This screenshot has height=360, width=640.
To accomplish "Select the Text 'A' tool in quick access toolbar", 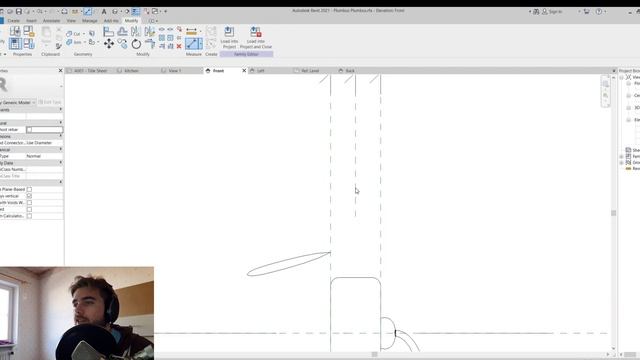I will [x=104, y=11].
